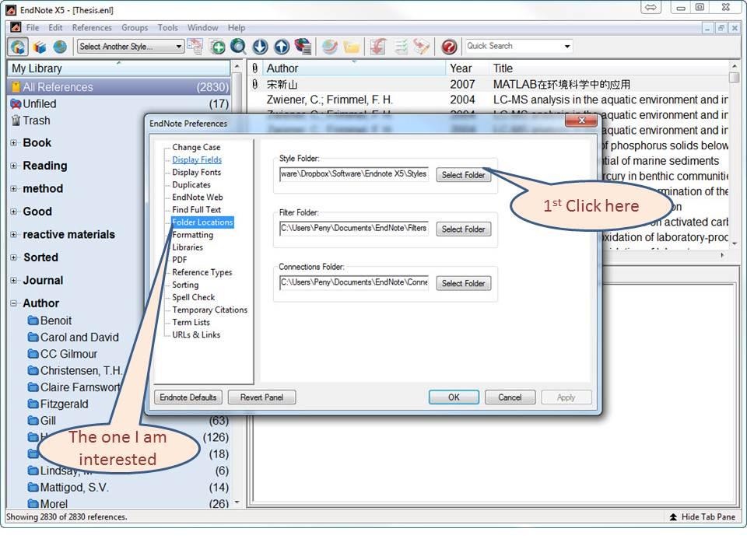This screenshot has width=747, height=560.
Task: Click the Trash group icon
Action: 16,121
